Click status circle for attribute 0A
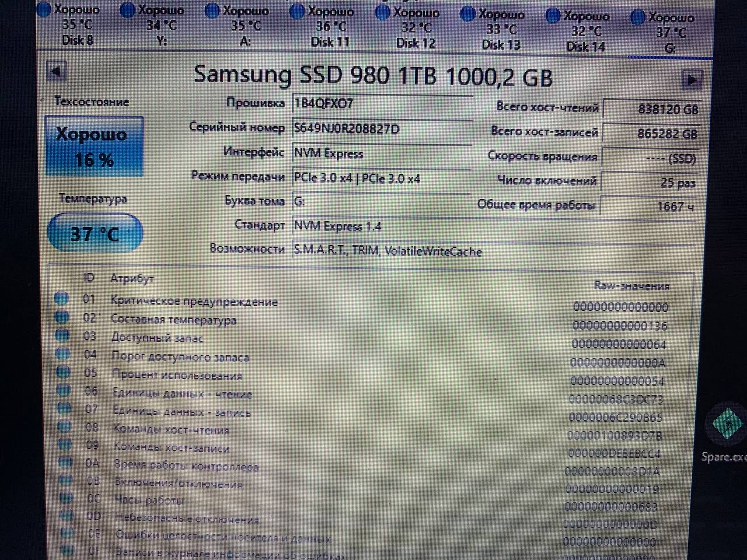 [x=67, y=463]
